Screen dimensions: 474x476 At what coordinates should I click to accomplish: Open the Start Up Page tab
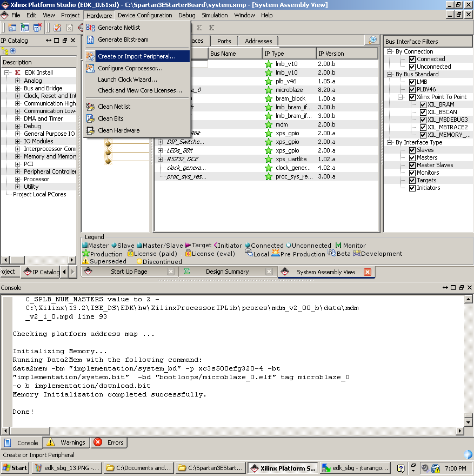(x=129, y=272)
